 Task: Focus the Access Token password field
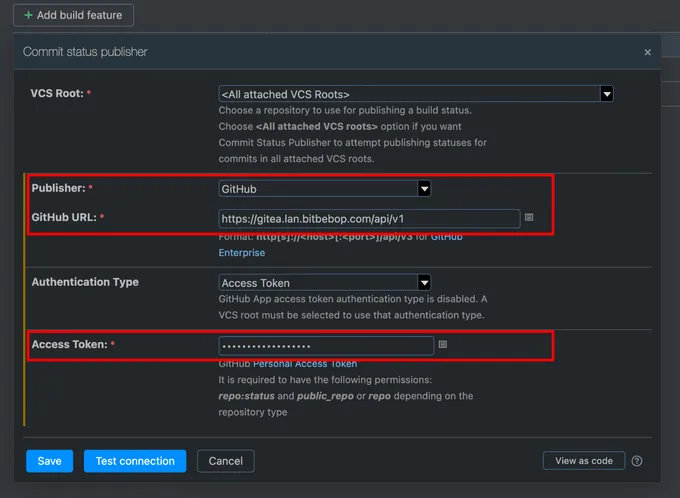coord(326,345)
